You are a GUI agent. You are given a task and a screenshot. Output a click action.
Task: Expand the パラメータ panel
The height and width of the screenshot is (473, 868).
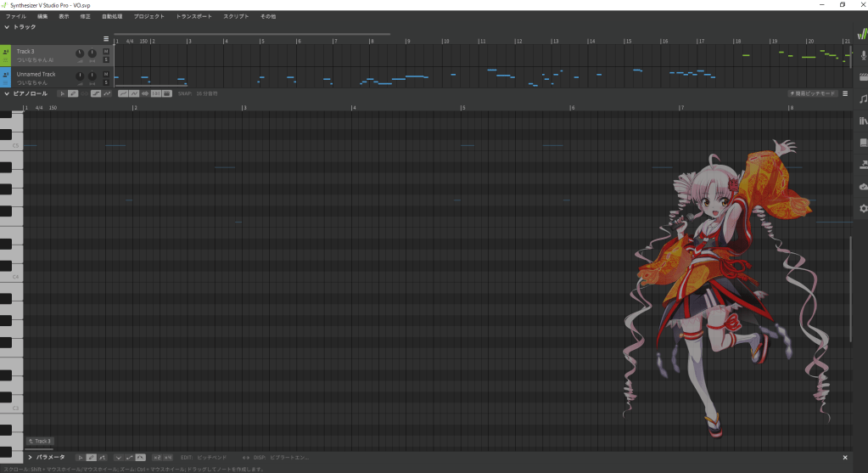click(31, 458)
